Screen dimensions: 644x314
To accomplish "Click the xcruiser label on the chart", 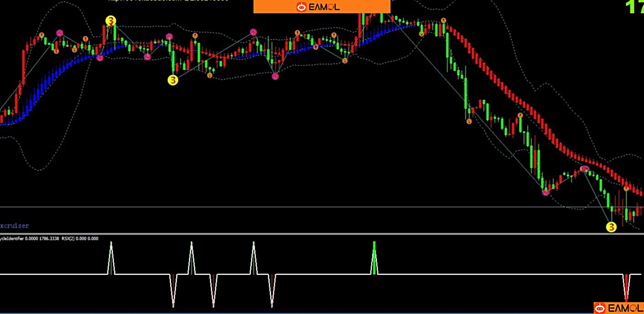I will [16, 225].
